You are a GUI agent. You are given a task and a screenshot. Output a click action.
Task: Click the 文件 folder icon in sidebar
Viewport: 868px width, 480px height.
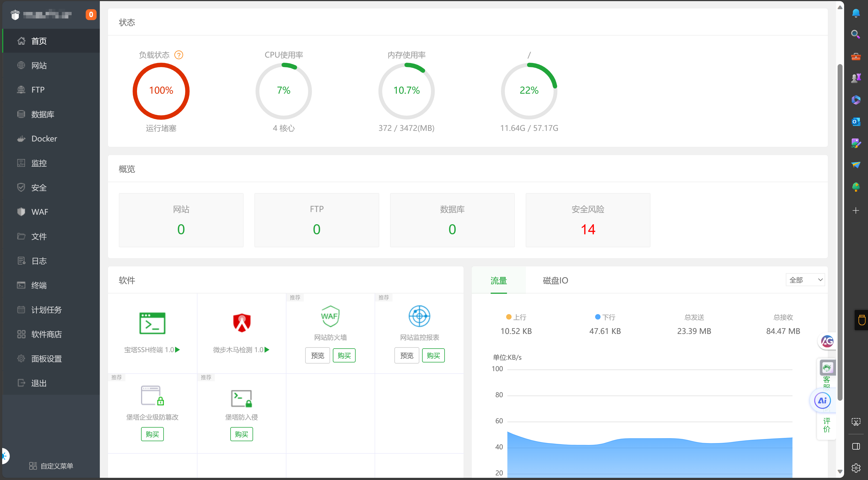point(21,236)
